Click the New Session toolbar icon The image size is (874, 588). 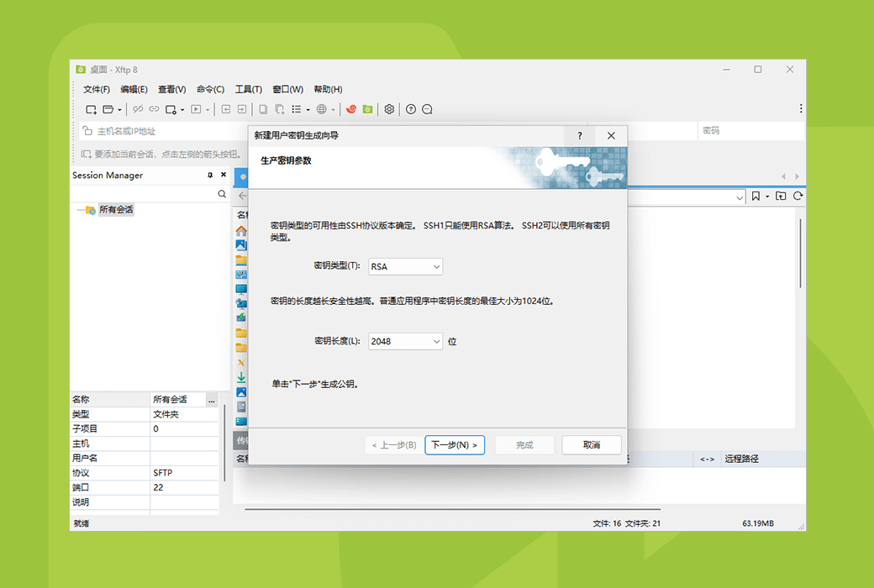91,109
